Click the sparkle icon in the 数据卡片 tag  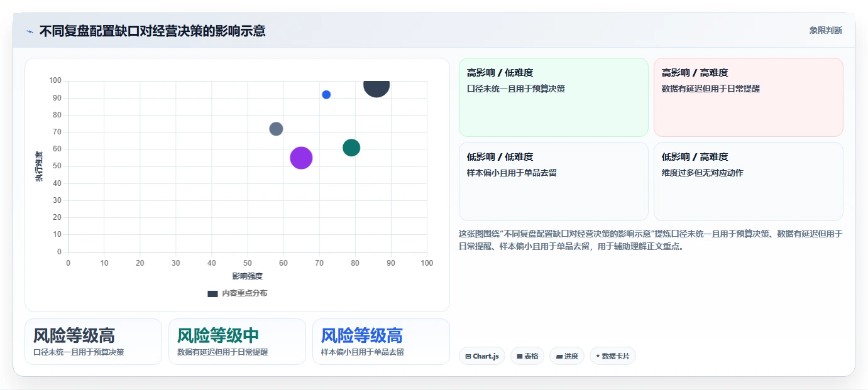pos(598,356)
